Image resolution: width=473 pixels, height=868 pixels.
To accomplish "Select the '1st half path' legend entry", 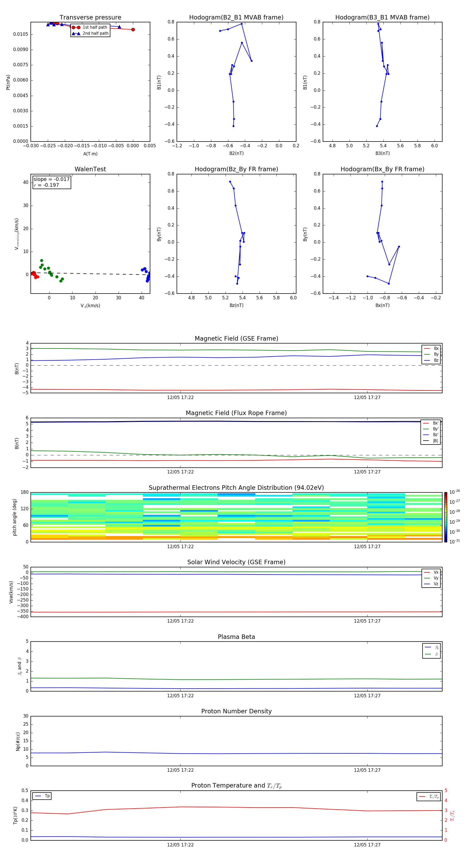I will 90,27.
